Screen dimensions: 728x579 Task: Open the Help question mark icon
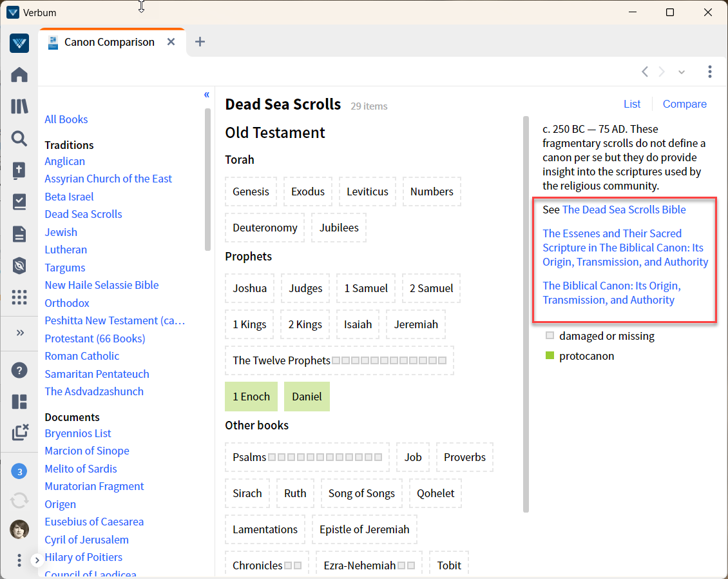pos(19,370)
